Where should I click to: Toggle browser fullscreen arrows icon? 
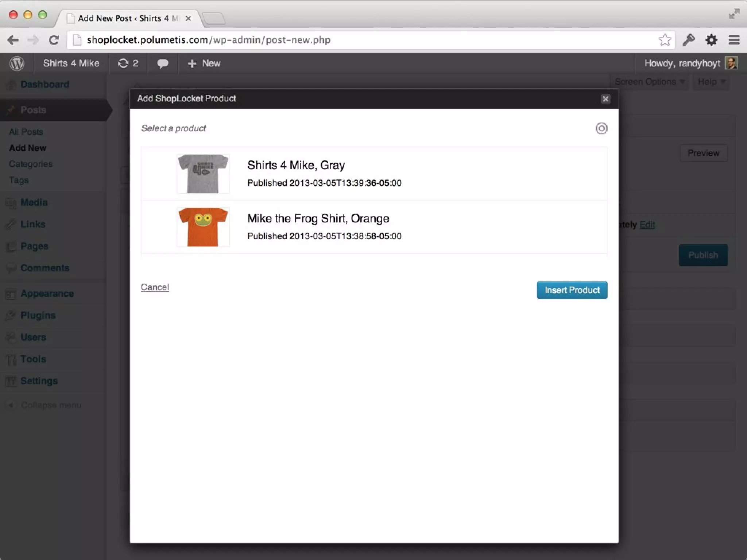point(734,14)
